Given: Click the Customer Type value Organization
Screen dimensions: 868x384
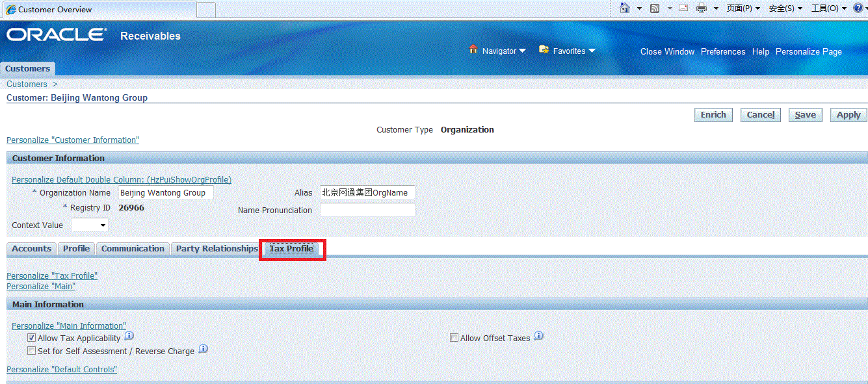Looking at the screenshot, I should [x=467, y=130].
